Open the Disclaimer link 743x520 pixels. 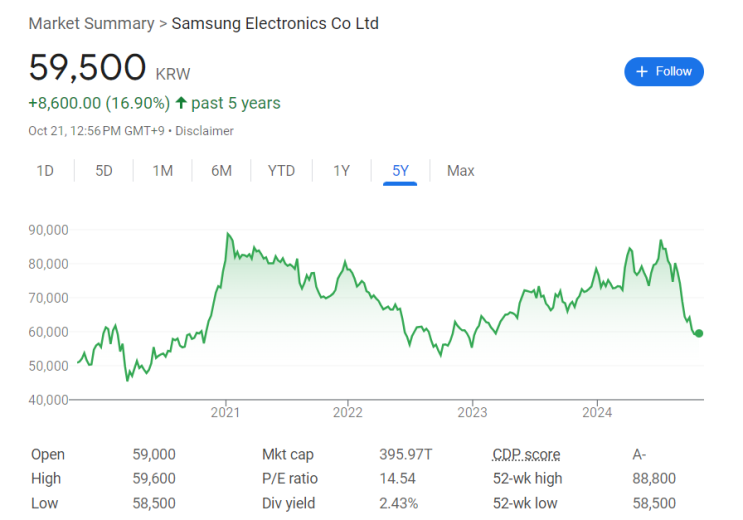[x=204, y=131]
